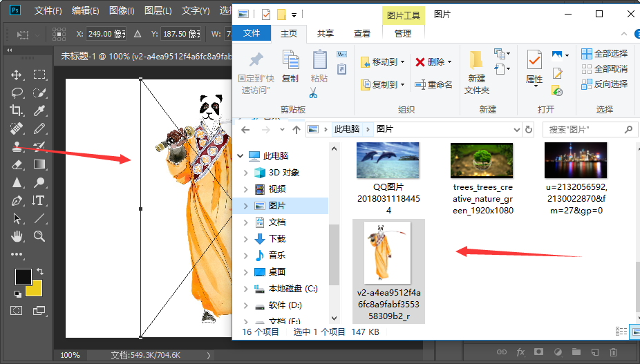Expand the 3D 对象 folder node

(245, 173)
